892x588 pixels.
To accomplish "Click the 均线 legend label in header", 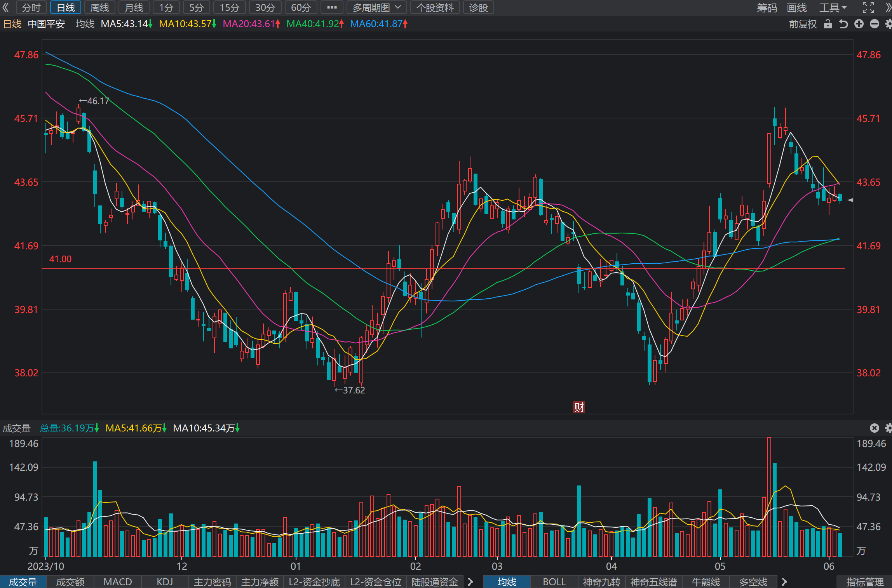I will pyautogui.click(x=85, y=24).
